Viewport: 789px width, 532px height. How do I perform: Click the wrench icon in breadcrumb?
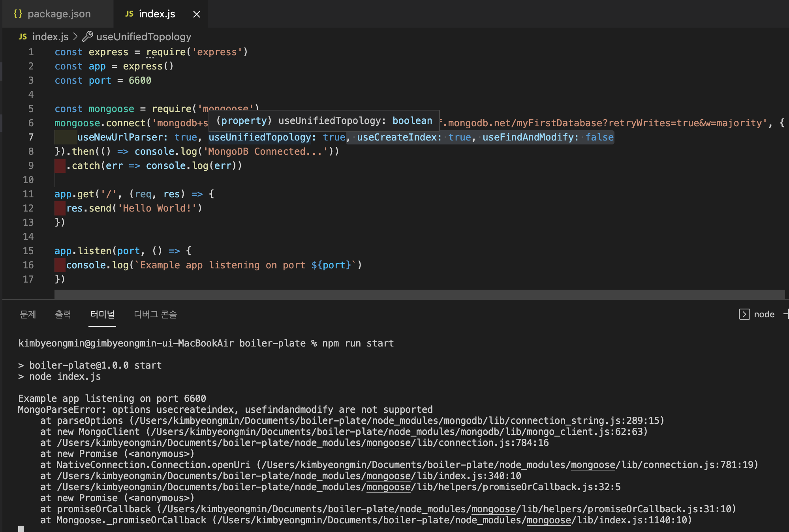point(88,37)
